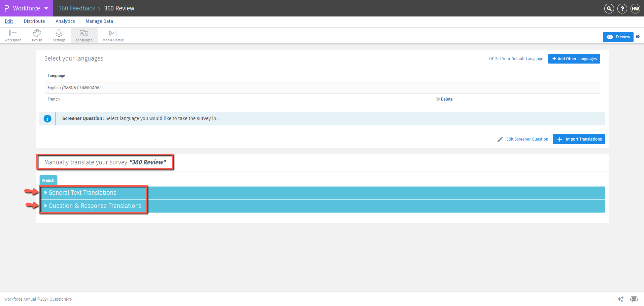
Task: Click Workforce Annual ©2024 QuestionPro footer text
Action: point(38,299)
